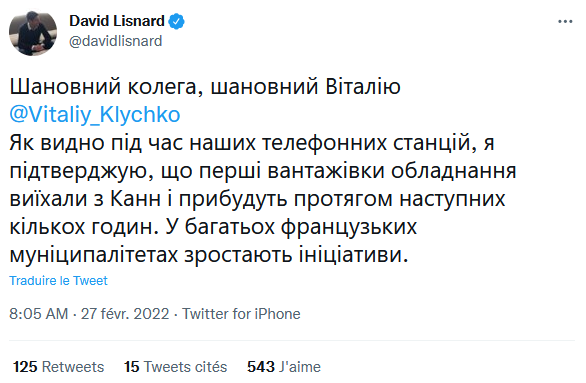This screenshot has width=586, height=383.
Task: Click Traduire le Tweet to translate
Action: coord(58,281)
